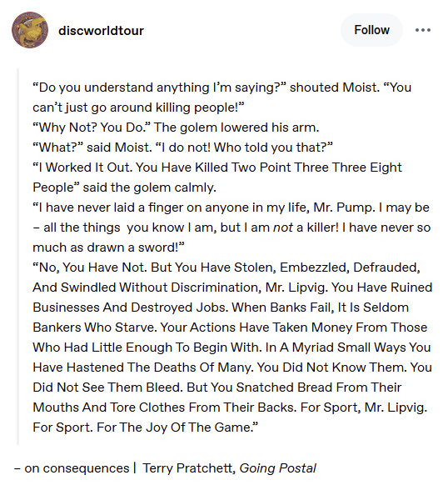The image size is (448, 485).
Task: Click the line starting 'Why Not? You Do.'
Action: pyautogui.click(x=176, y=127)
